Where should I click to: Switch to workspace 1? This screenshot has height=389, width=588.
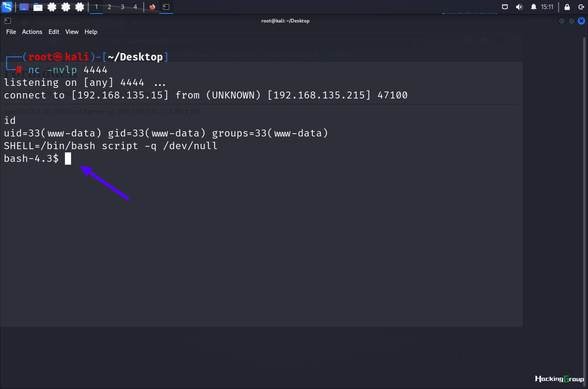coord(96,7)
